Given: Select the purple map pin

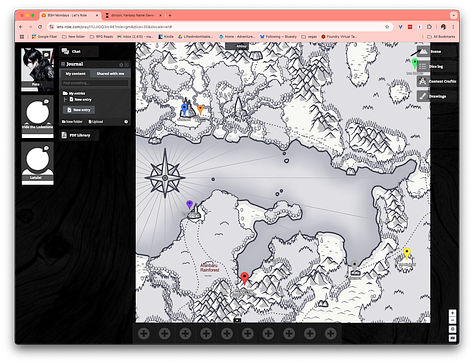Looking at the screenshot, I should (x=189, y=204).
